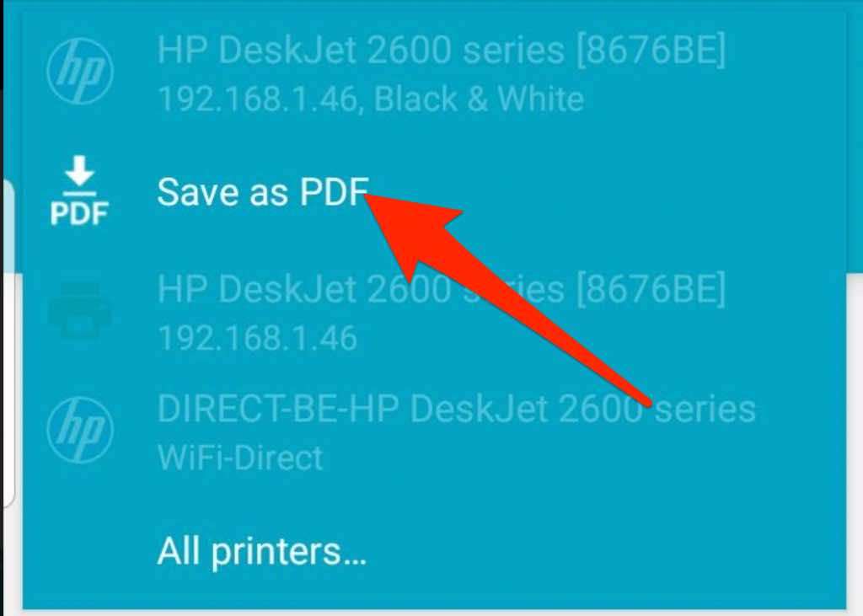Viewport: 863px width, 616px height.
Task: Tap the PDF download icon
Action: coord(79,190)
